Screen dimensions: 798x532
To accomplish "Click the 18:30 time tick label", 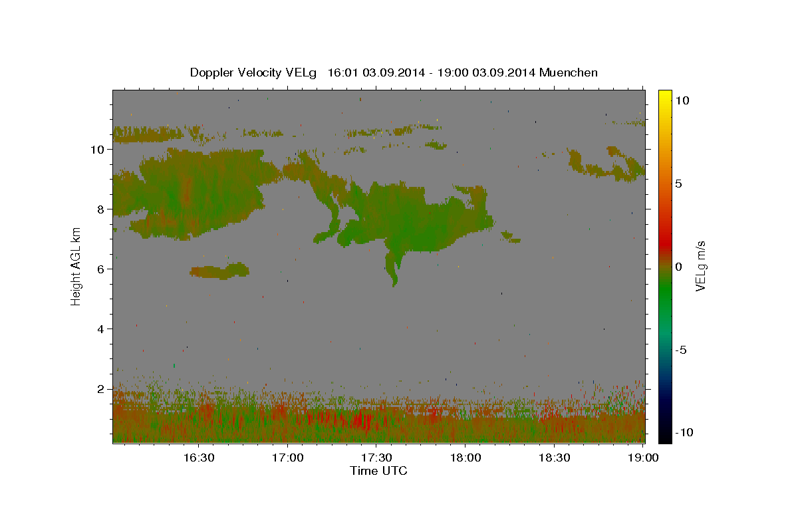I will (x=555, y=458).
